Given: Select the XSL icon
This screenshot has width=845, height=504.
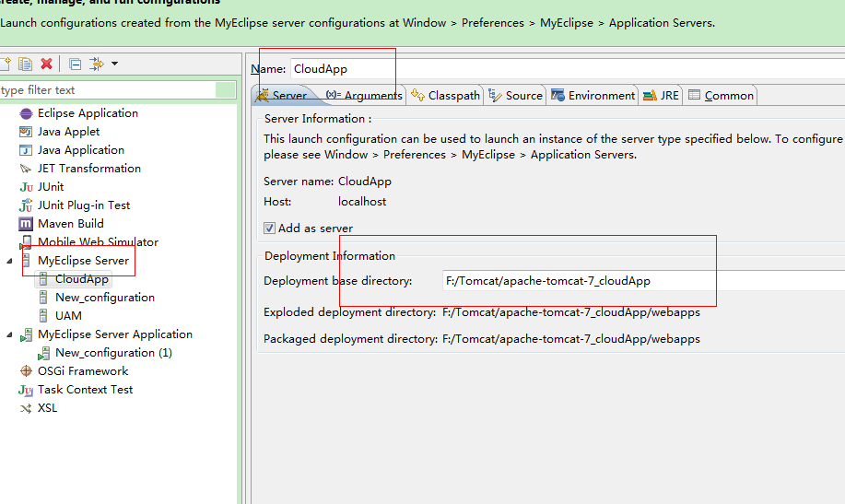Looking at the screenshot, I should [26, 408].
